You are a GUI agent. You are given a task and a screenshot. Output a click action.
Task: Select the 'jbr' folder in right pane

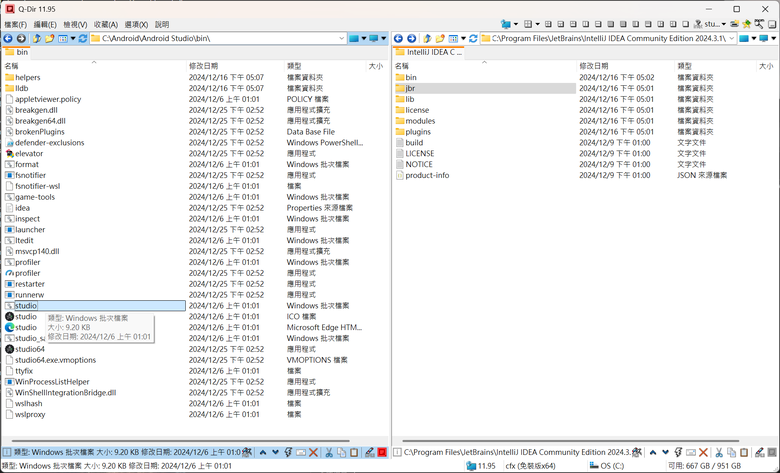(410, 89)
